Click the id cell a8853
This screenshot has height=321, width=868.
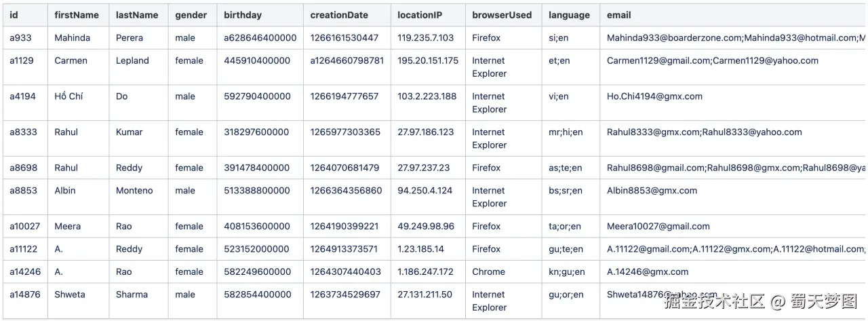click(23, 191)
